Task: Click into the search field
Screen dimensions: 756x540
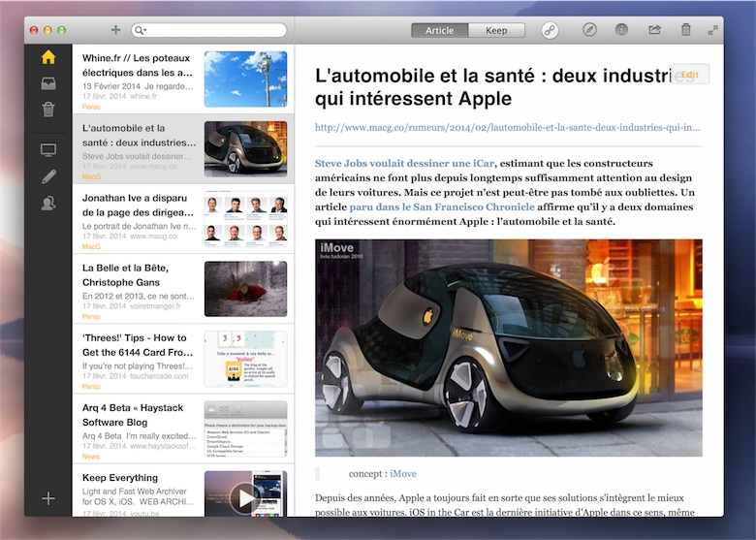Action: click(x=208, y=30)
